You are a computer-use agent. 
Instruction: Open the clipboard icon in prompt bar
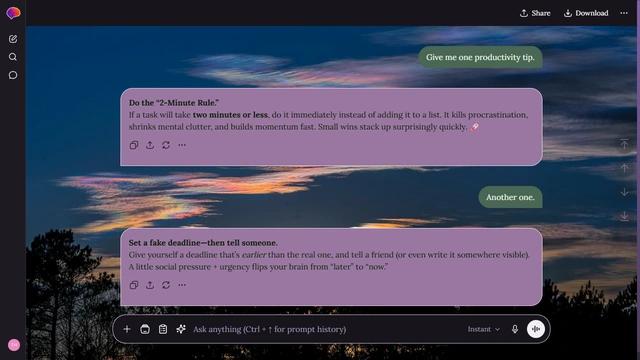pyautogui.click(x=163, y=329)
